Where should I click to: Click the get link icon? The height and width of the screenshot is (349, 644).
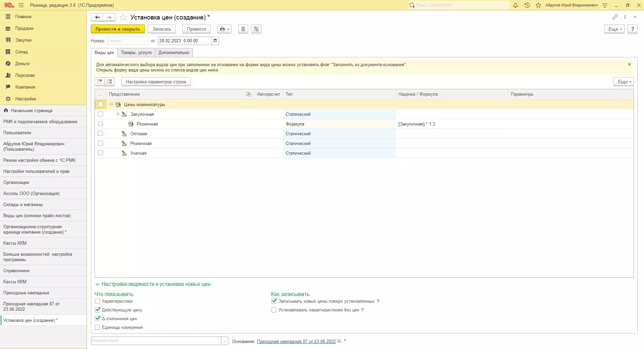pos(615,17)
